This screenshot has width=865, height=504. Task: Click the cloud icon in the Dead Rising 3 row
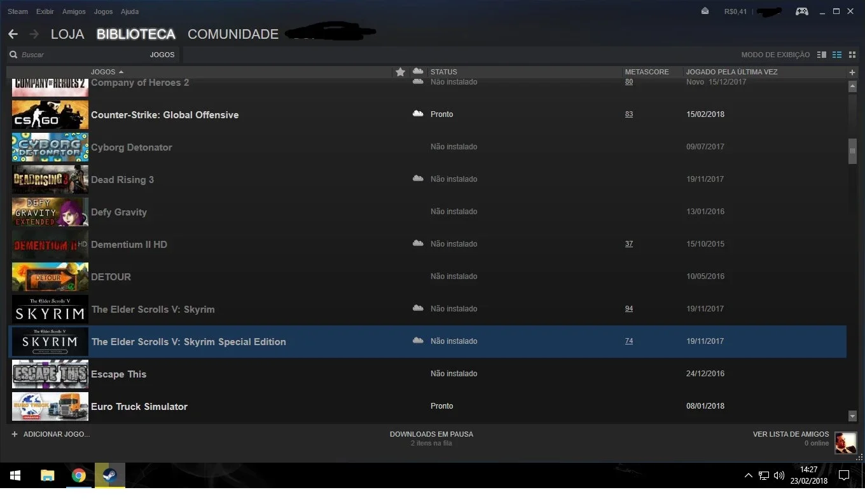(x=418, y=179)
